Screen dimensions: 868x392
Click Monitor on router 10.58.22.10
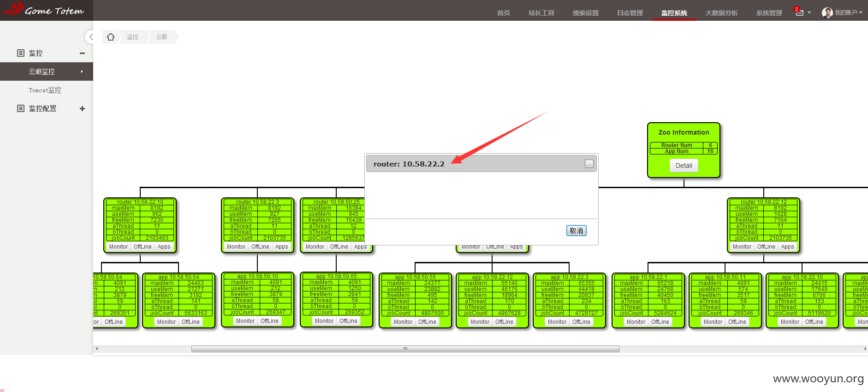(x=119, y=247)
